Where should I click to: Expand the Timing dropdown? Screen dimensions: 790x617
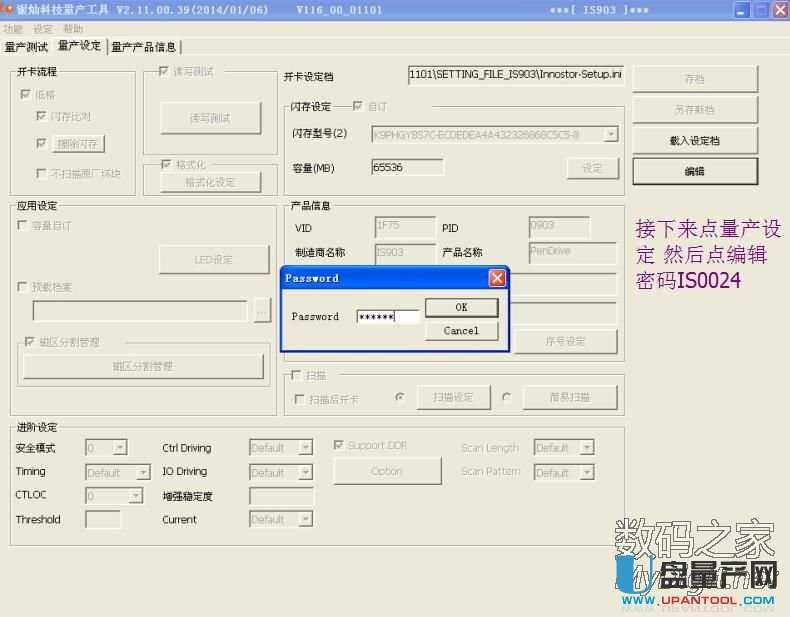coord(146,472)
